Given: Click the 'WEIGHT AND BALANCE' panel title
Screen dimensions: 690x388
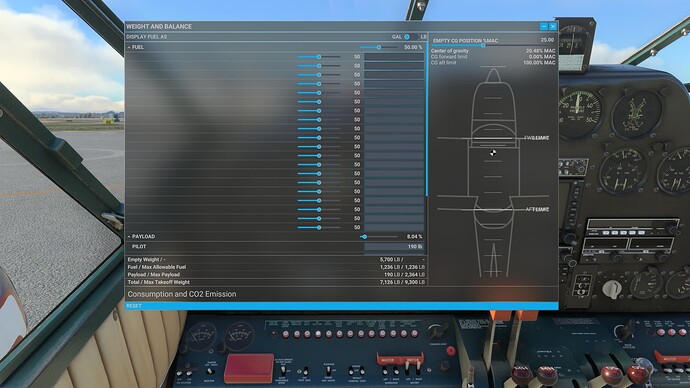Looking at the screenshot, I should point(159,26).
